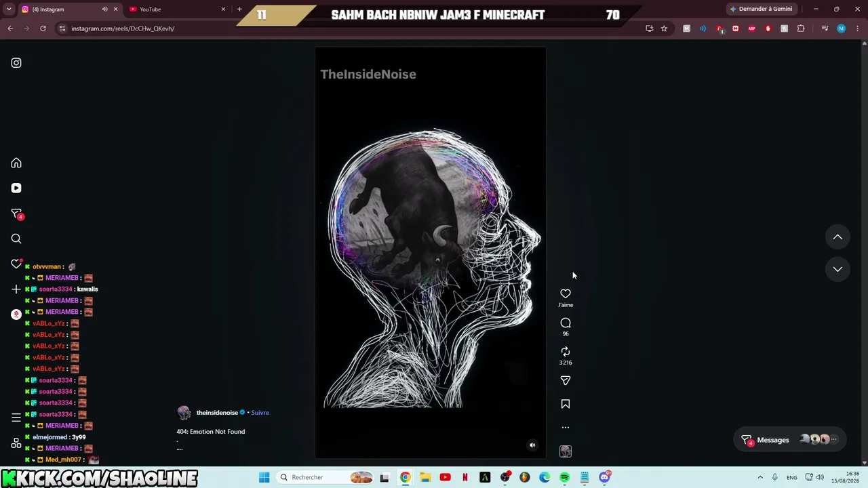Mute the Instagram tab's audio indicator
The image size is (868, 488).
pyautogui.click(x=104, y=9)
